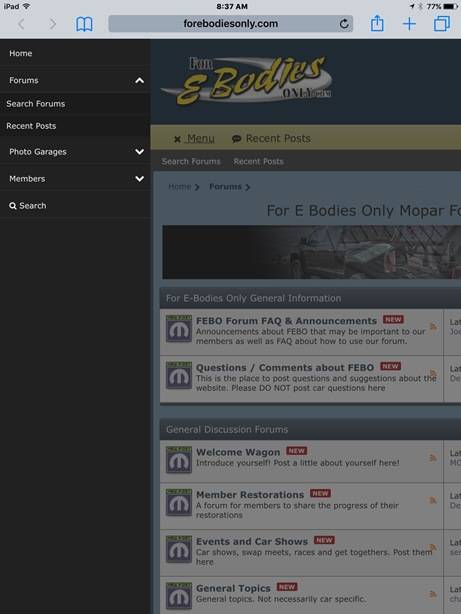Open the Events and Car Shows forum
Screen dimensions: 461x614
[x=252, y=542]
